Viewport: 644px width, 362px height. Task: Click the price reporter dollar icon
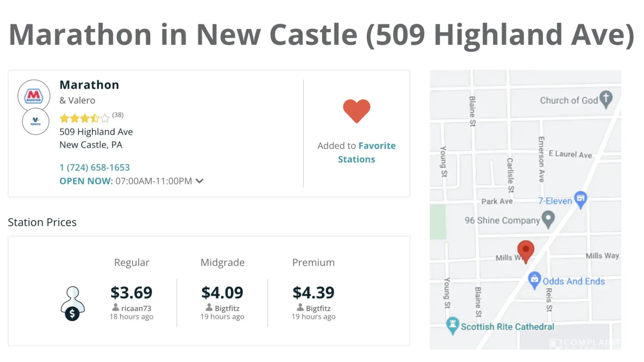pyautogui.click(x=72, y=304)
